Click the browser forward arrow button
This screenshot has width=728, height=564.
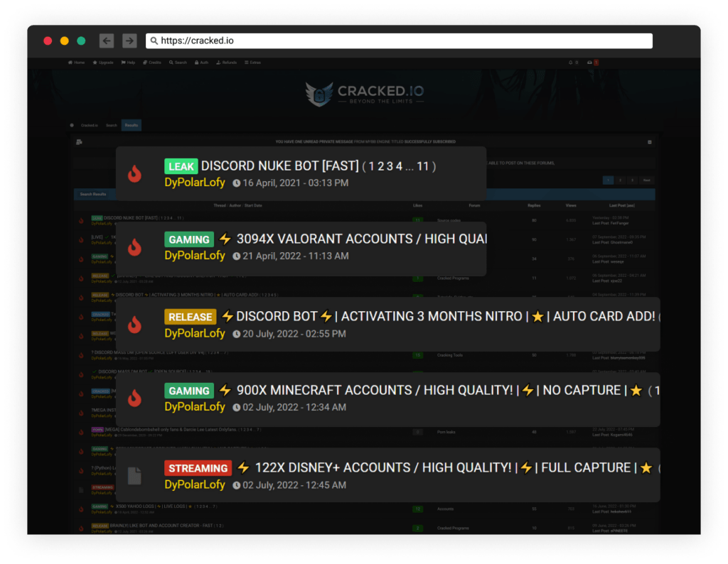pos(129,40)
